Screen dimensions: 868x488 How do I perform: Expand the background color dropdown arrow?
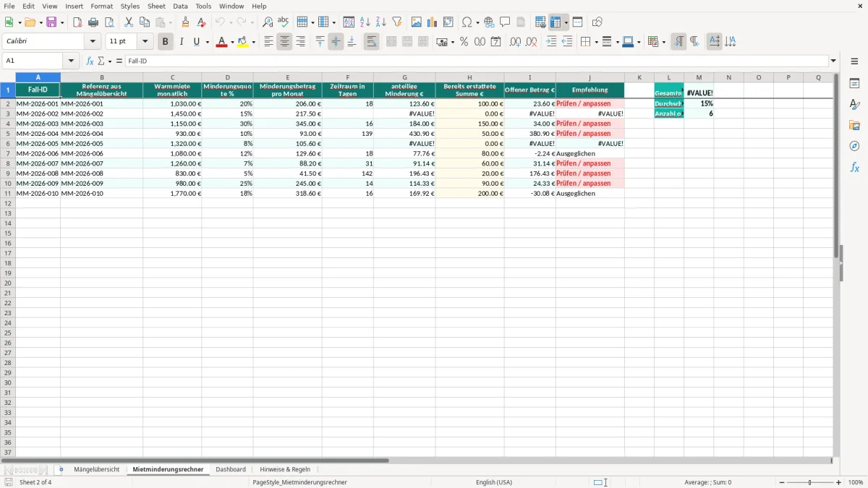(253, 42)
